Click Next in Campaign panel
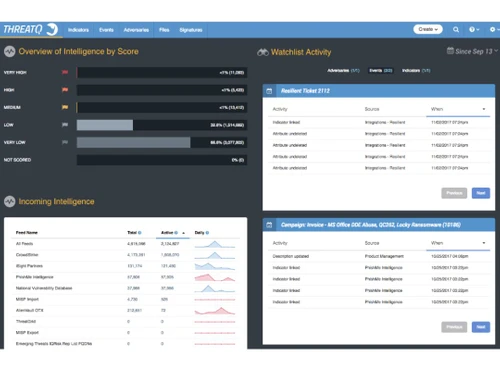 (x=481, y=327)
